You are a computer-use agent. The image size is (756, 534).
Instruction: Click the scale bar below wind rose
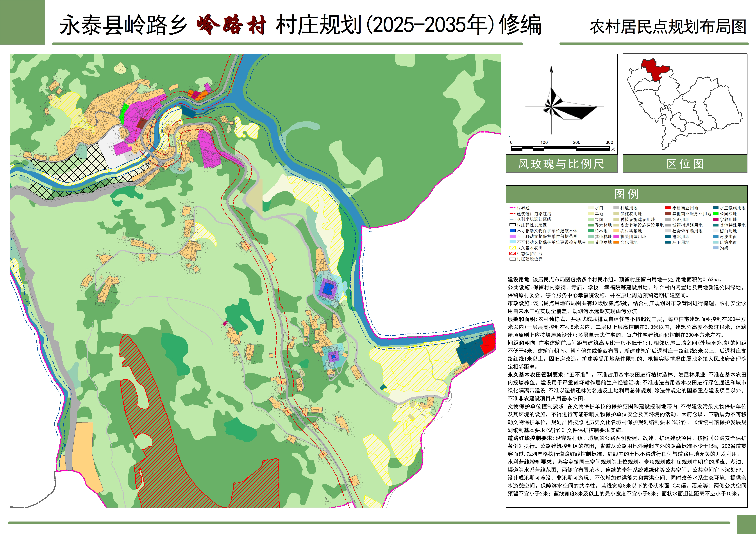point(560,149)
